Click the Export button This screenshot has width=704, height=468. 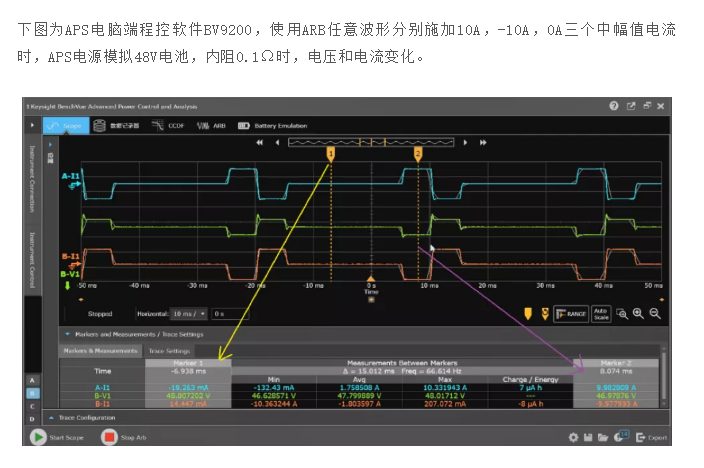point(651,437)
